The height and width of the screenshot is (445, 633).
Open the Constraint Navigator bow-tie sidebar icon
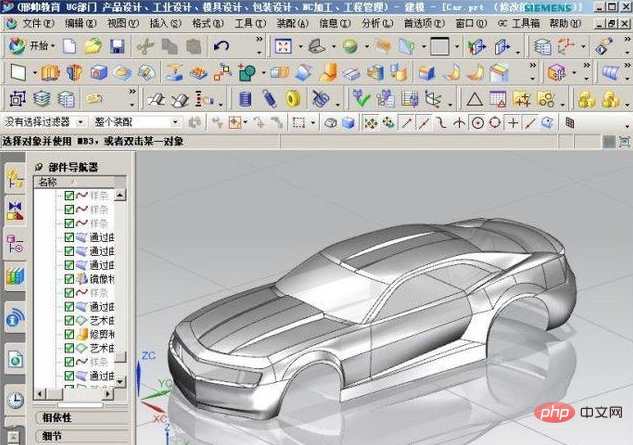point(15,211)
